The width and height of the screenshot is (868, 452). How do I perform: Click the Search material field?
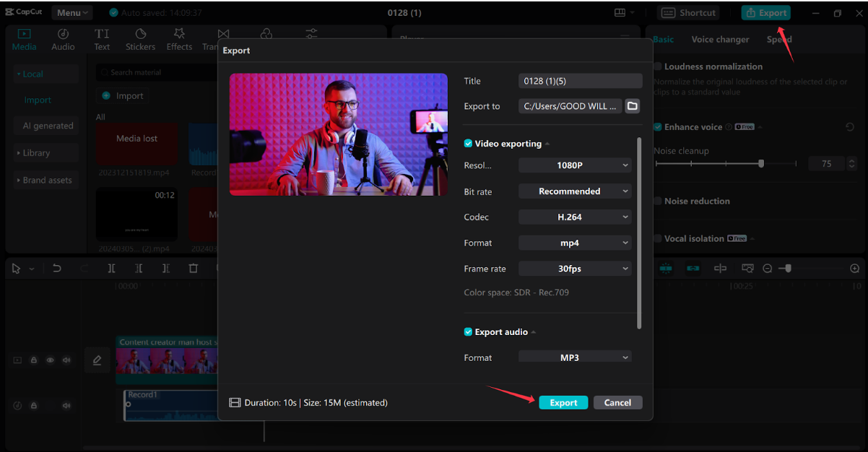point(155,72)
